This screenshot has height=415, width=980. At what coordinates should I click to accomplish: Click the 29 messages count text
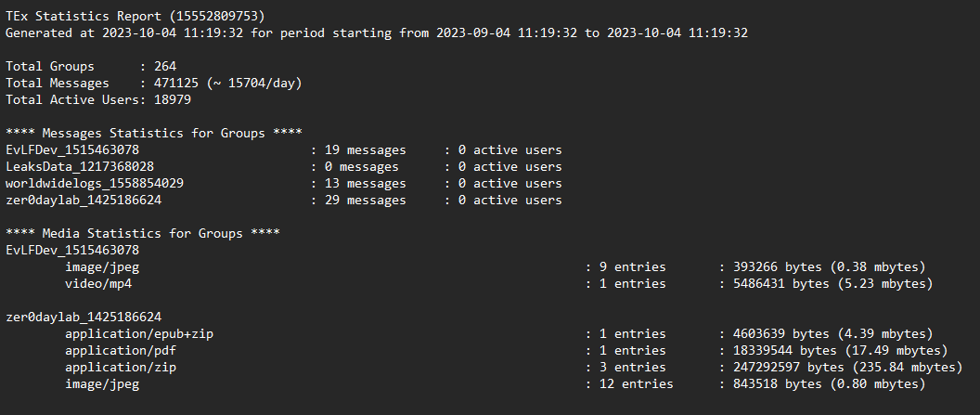coord(366,200)
